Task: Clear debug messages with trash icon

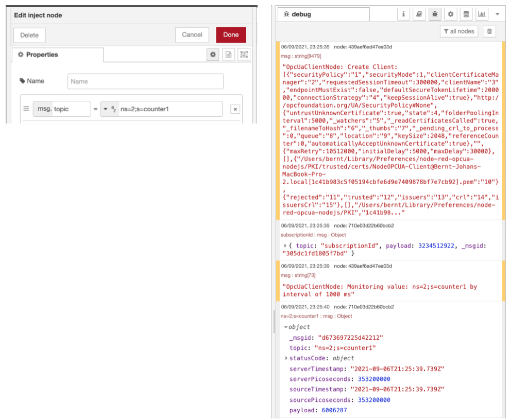Action: (x=489, y=31)
